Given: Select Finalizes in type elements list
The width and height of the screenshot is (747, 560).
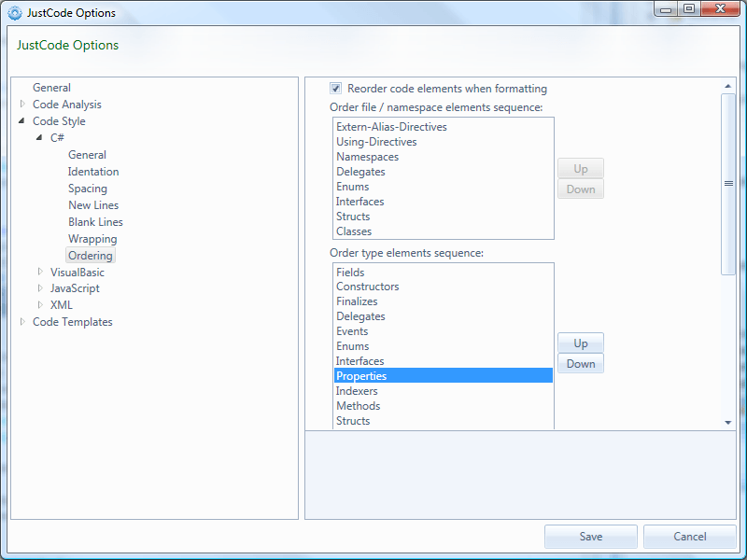Looking at the screenshot, I should pyautogui.click(x=444, y=301).
